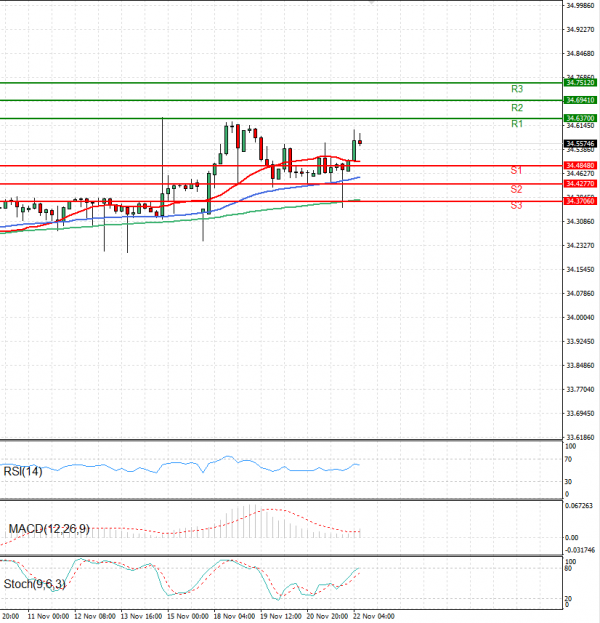Click the 34.92270 price axis value
The width and height of the screenshot is (600, 623).
[x=580, y=29]
